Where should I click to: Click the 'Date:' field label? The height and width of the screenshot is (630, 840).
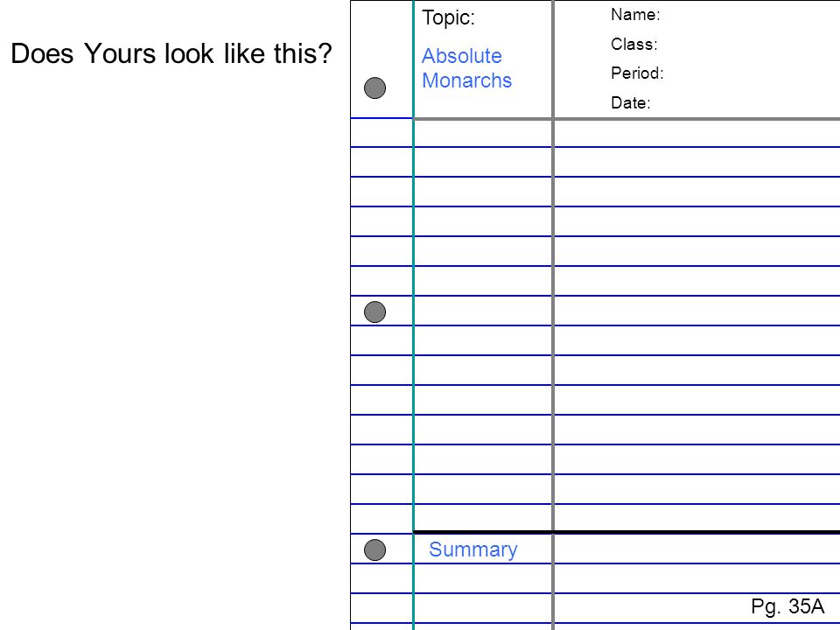pos(631,102)
